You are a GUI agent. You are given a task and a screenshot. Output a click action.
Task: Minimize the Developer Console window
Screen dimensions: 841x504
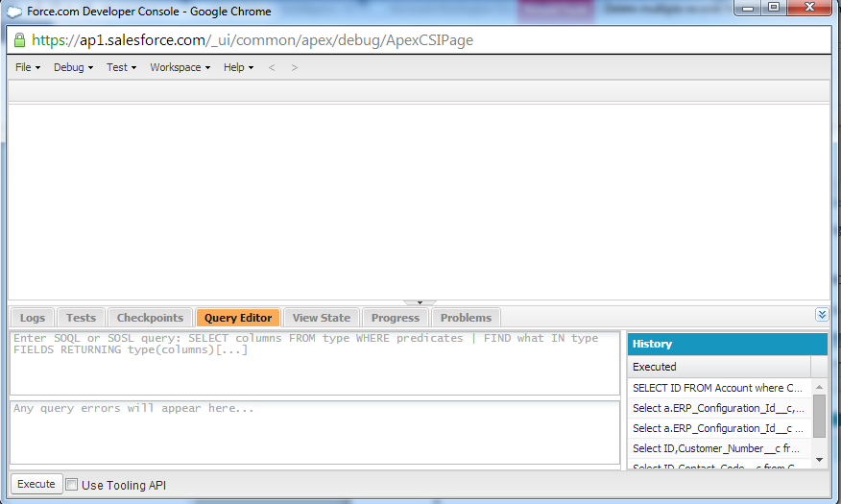click(x=748, y=8)
